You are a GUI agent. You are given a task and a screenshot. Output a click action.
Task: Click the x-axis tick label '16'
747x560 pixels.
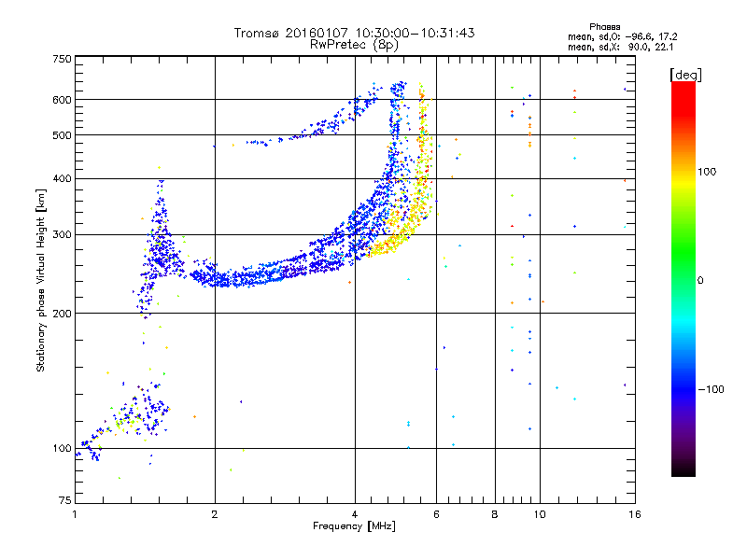pos(635,514)
